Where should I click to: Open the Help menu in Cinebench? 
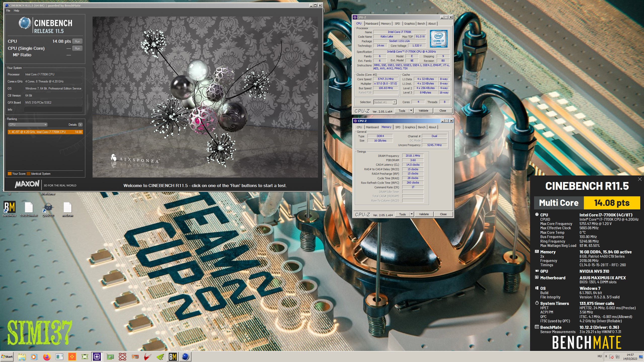[16, 11]
